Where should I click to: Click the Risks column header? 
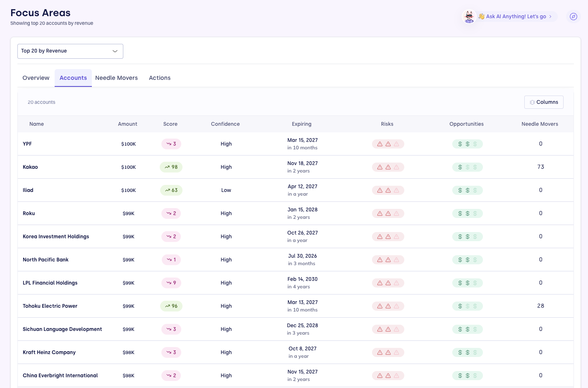pos(387,124)
